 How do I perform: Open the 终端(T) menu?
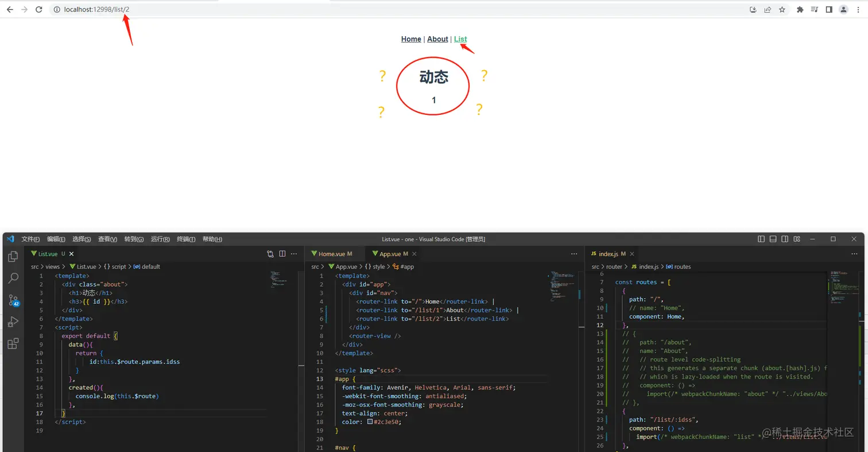pos(186,239)
